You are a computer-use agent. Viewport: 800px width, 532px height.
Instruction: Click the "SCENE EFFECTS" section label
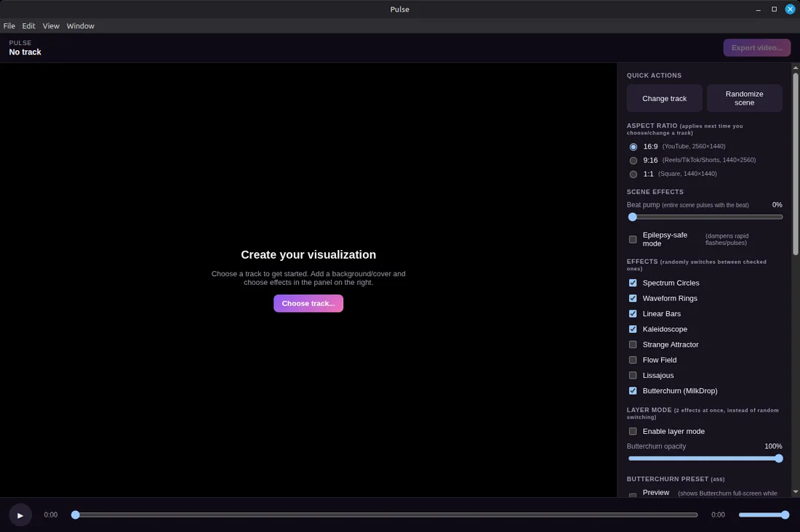pyautogui.click(x=655, y=192)
